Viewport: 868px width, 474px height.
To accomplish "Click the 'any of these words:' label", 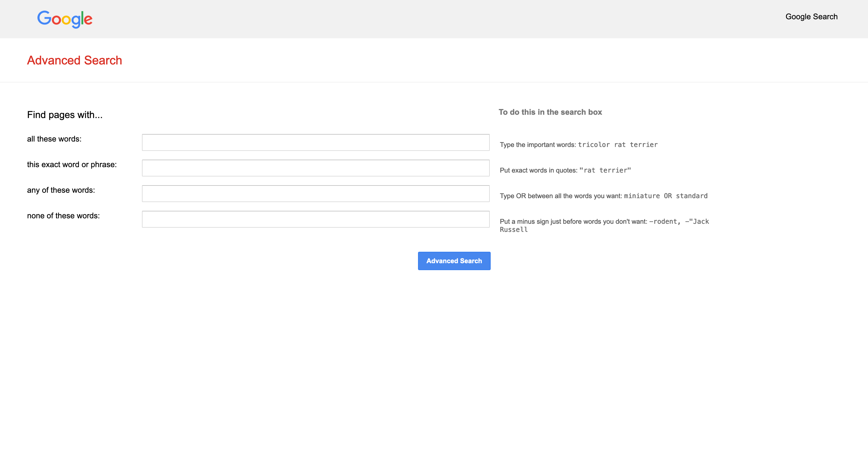I will point(61,190).
